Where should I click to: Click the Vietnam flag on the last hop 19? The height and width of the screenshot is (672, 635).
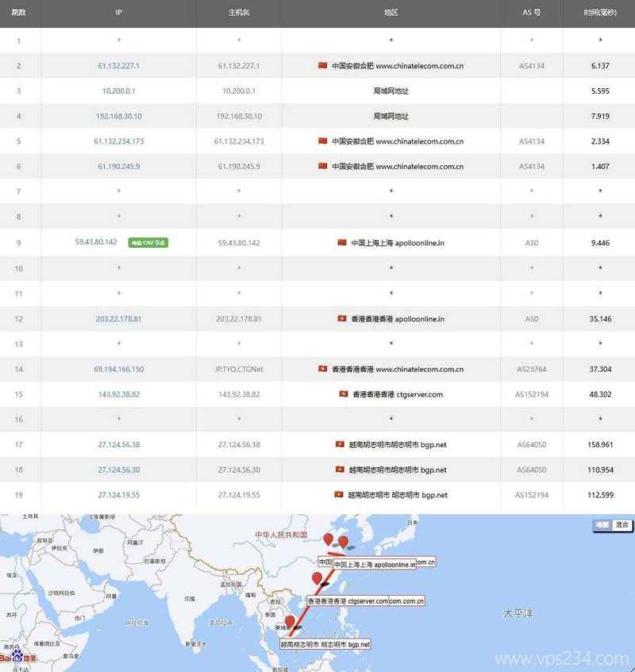(x=337, y=495)
